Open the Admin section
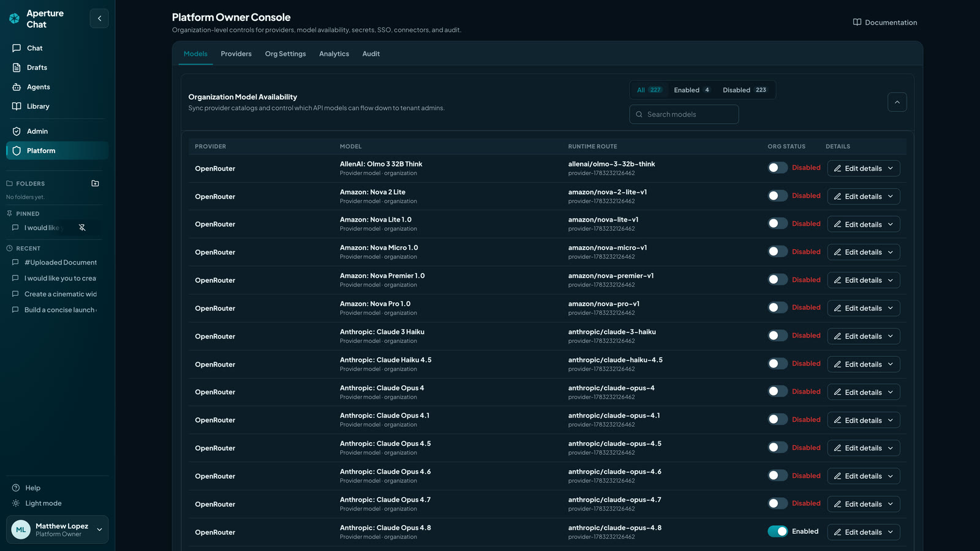 tap(57, 131)
